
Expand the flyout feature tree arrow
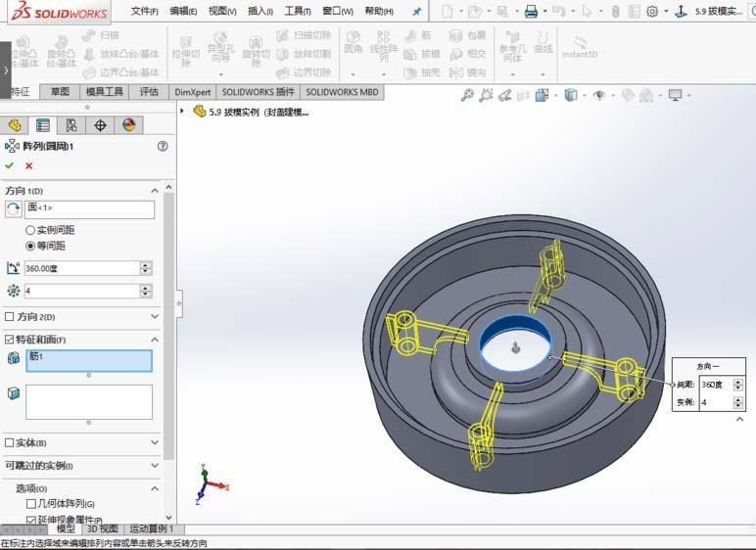tap(182, 111)
